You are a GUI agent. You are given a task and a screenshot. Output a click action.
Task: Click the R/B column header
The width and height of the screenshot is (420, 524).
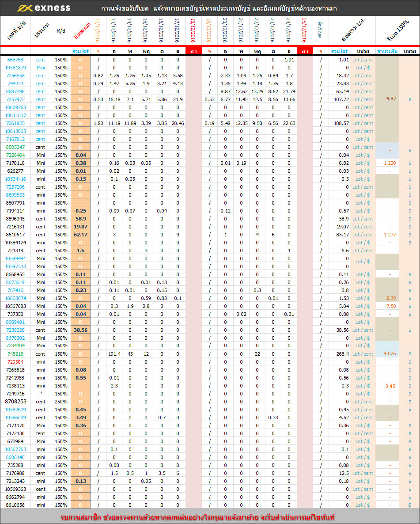[x=61, y=31]
